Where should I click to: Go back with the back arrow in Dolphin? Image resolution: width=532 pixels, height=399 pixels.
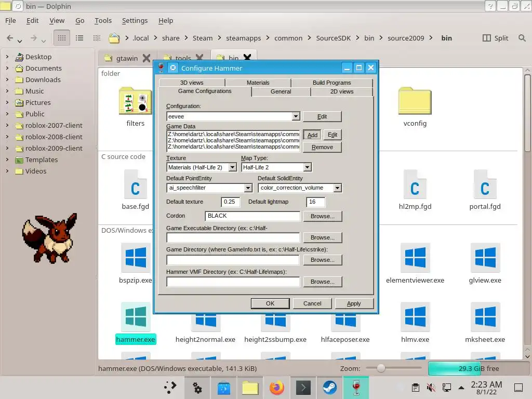pyautogui.click(x=10, y=38)
